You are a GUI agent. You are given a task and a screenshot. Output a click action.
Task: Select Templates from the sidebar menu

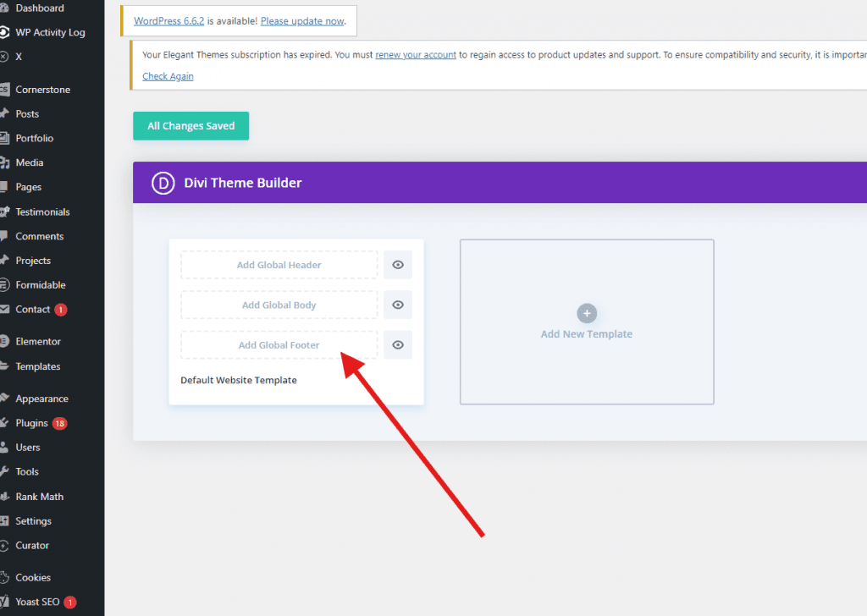pos(37,366)
